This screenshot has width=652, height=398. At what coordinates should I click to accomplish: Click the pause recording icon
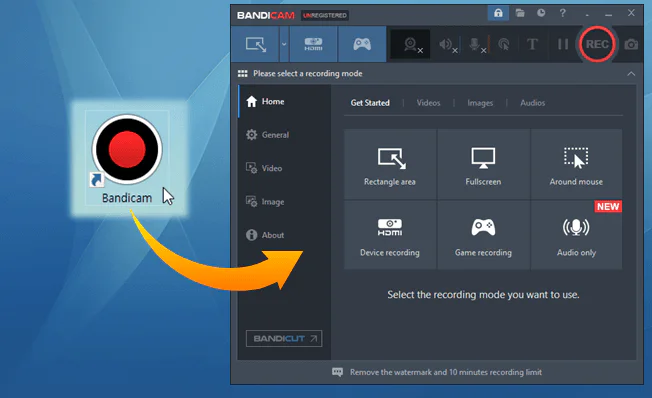pyautogui.click(x=563, y=44)
